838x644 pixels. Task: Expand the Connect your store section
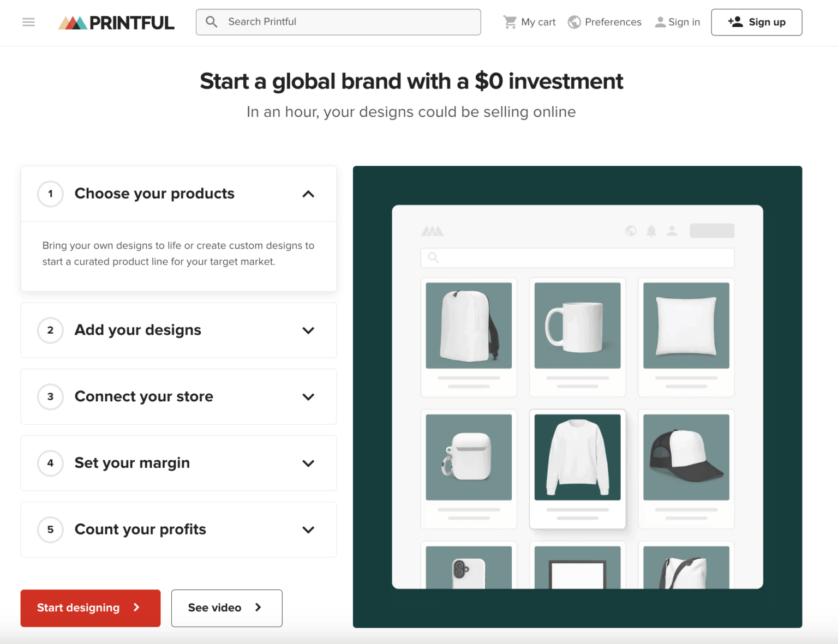[308, 397]
